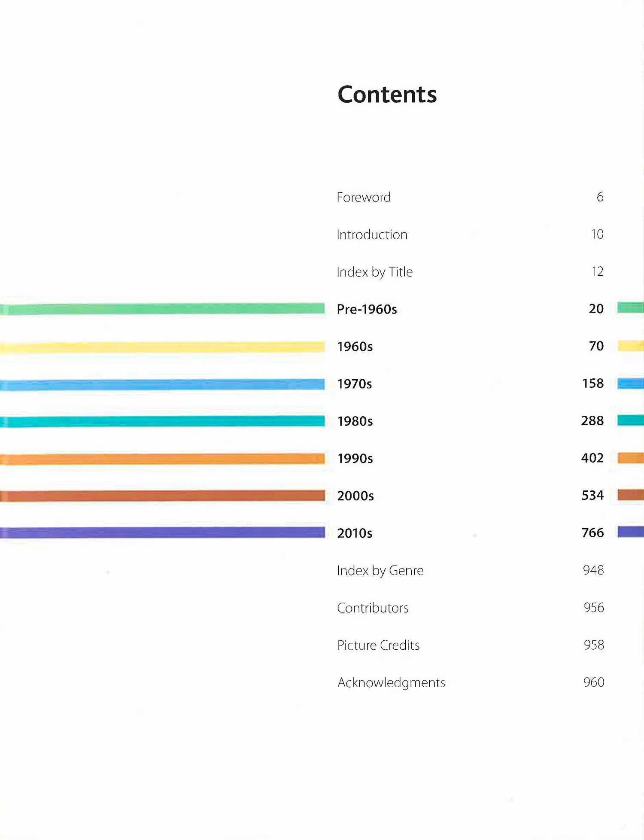Click the 1990s chapter heading
This screenshot has width=644, height=840.
[x=355, y=459]
